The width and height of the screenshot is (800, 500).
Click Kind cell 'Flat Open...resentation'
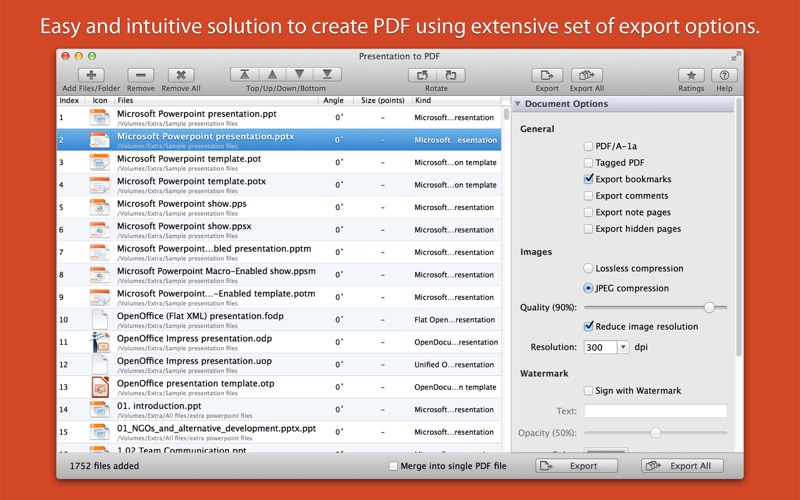click(x=455, y=320)
